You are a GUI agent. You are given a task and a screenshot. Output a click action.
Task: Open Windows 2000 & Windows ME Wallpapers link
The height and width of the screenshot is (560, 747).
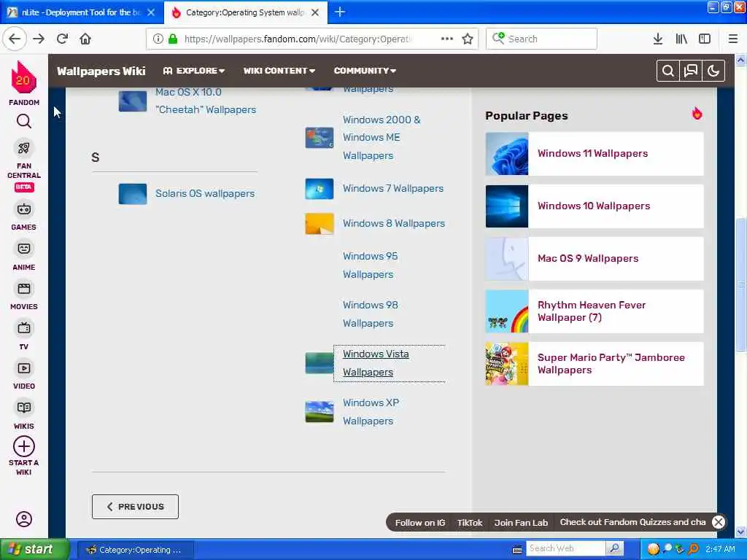(x=382, y=138)
